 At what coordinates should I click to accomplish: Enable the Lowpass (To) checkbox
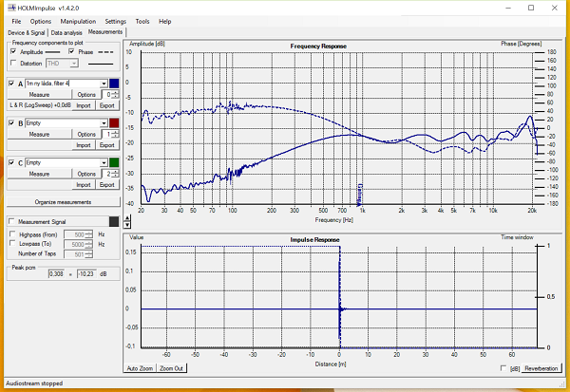pyautogui.click(x=12, y=243)
